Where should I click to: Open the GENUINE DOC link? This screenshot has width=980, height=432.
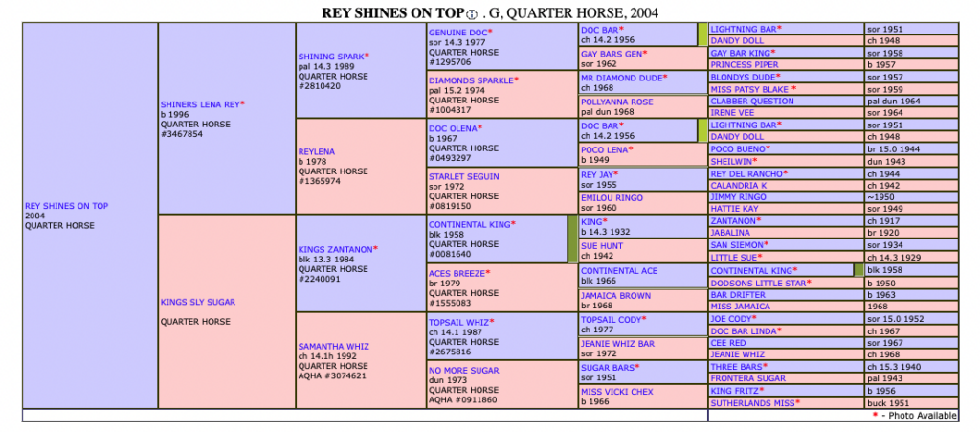[x=457, y=32]
